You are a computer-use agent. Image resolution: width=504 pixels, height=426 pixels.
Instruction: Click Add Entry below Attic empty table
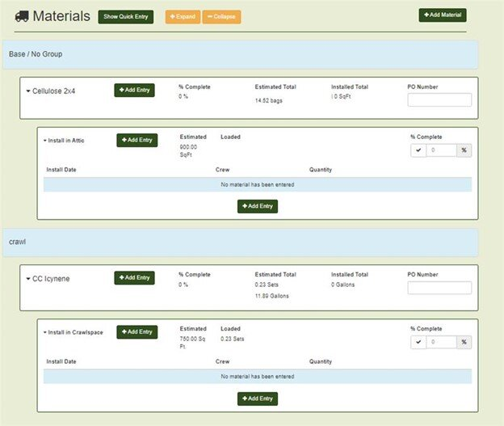(x=258, y=206)
